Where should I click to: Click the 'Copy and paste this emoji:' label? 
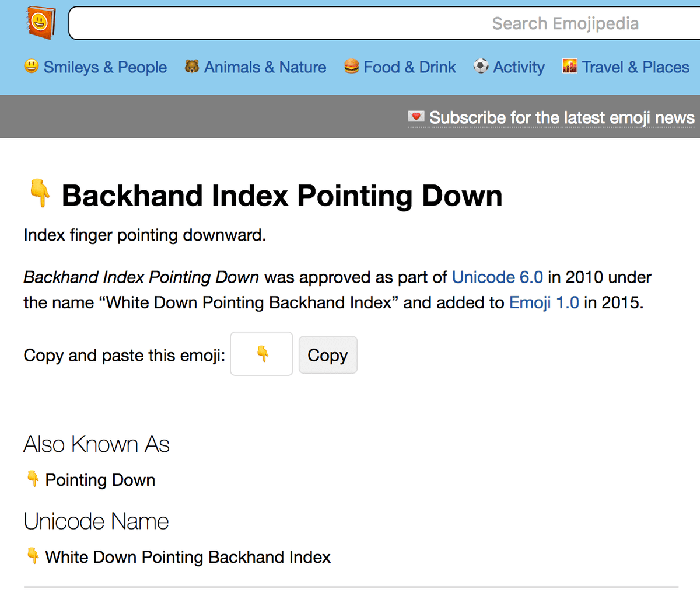[124, 356]
